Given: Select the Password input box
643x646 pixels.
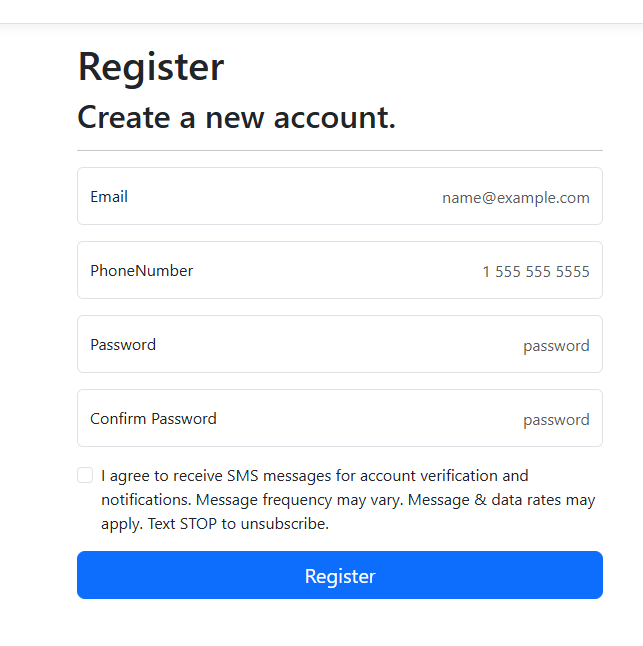Looking at the screenshot, I should click(340, 344).
